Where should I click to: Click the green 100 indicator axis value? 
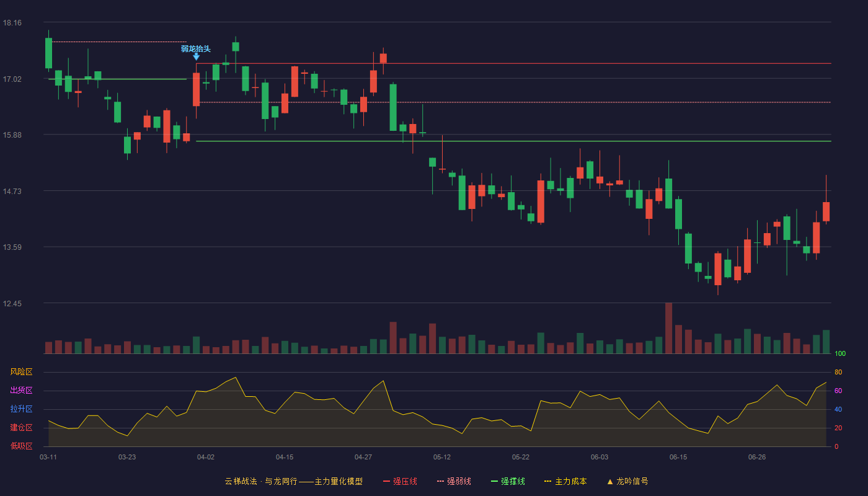pos(840,354)
